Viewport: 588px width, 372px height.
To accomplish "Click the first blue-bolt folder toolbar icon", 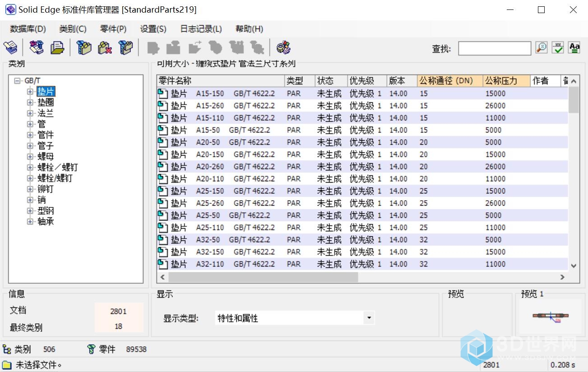I will coord(84,47).
